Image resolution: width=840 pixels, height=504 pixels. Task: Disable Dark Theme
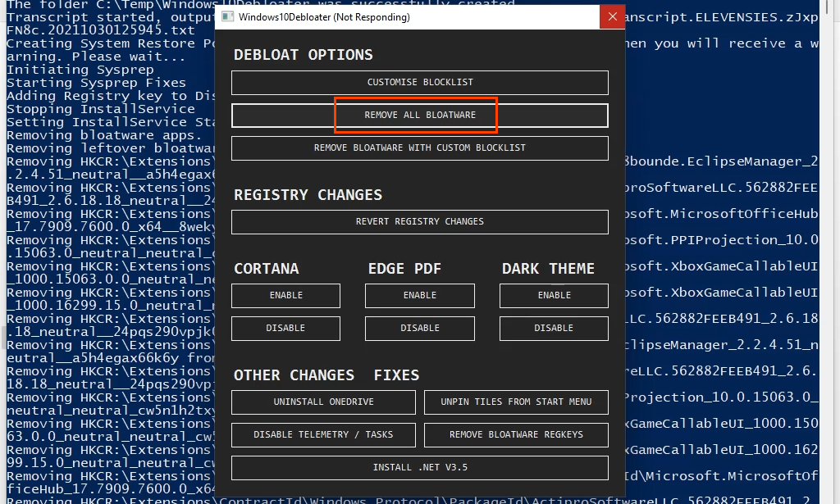click(554, 328)
